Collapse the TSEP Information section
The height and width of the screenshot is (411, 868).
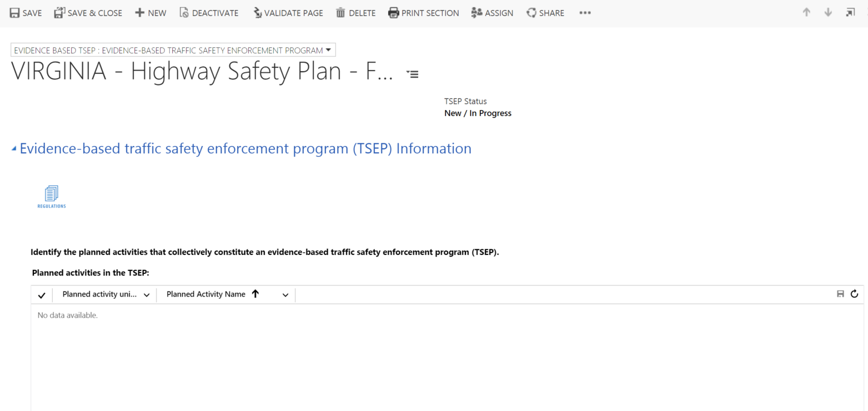[x=14, y=149]
